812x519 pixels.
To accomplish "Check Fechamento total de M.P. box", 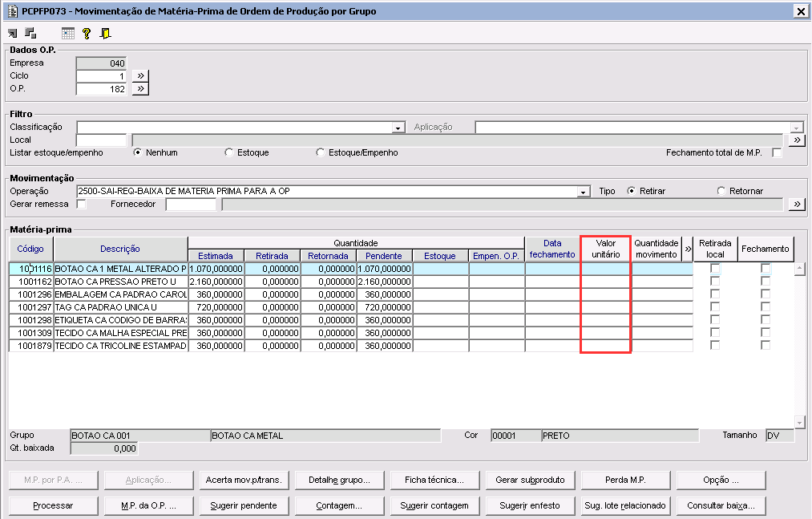I will click(x=777, y=152).
